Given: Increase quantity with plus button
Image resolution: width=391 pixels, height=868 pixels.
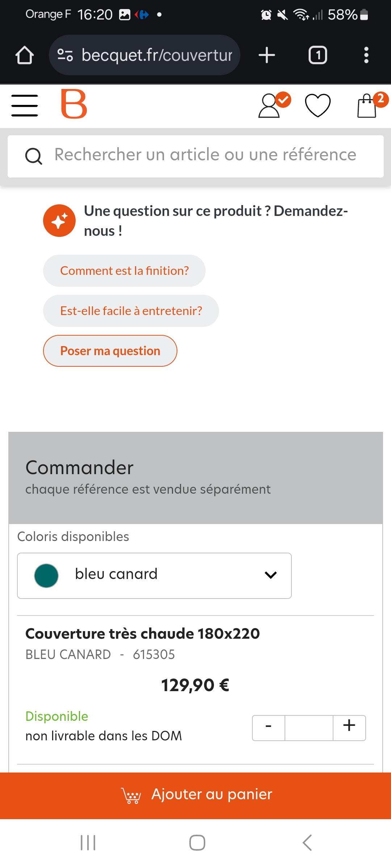Looking at the screenshot, I should 349,728.
